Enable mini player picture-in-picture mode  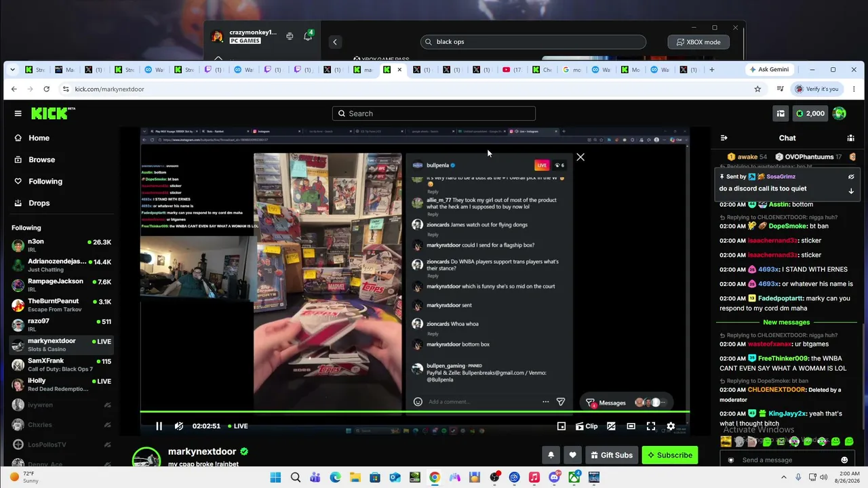click(561, 426)
